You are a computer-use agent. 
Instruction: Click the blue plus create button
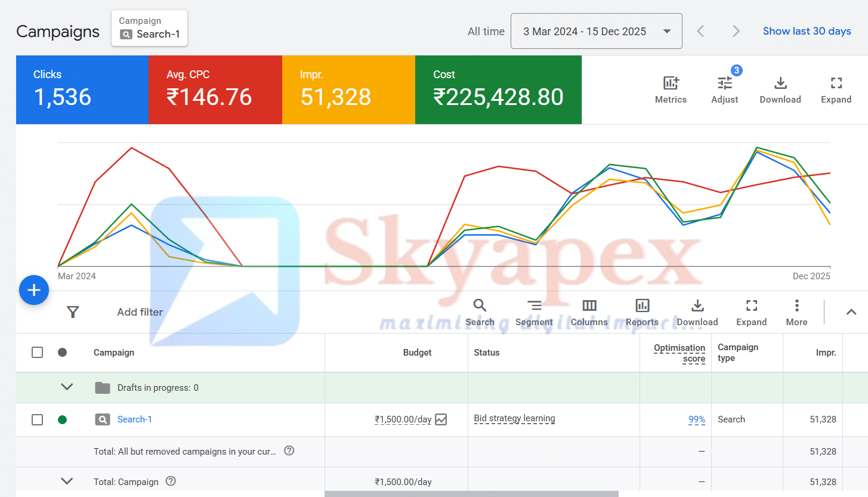[34, 291]
